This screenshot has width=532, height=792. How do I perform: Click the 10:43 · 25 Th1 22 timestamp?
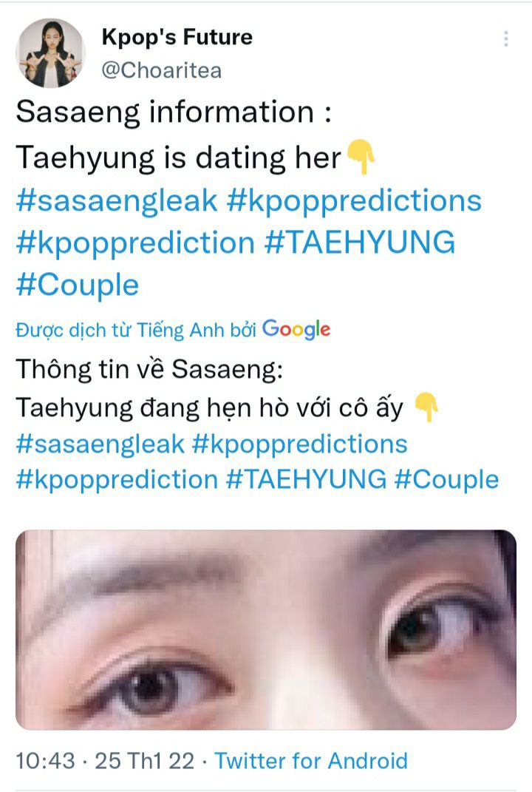[x=105, y=761]
